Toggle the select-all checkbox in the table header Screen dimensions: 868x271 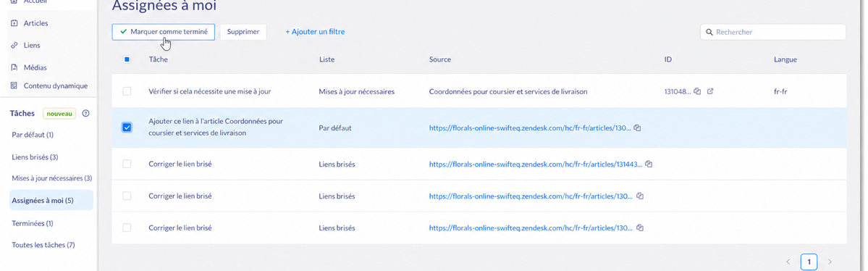coord(127,59)
